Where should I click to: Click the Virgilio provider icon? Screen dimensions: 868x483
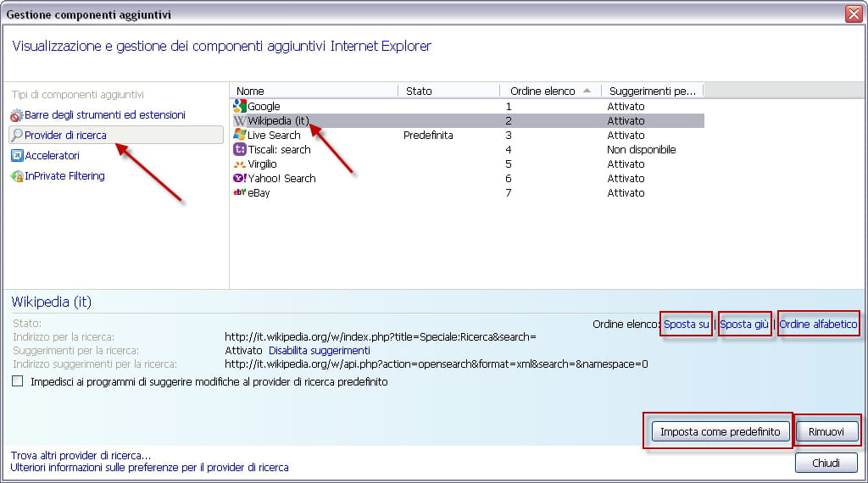(x=240, y=164)
